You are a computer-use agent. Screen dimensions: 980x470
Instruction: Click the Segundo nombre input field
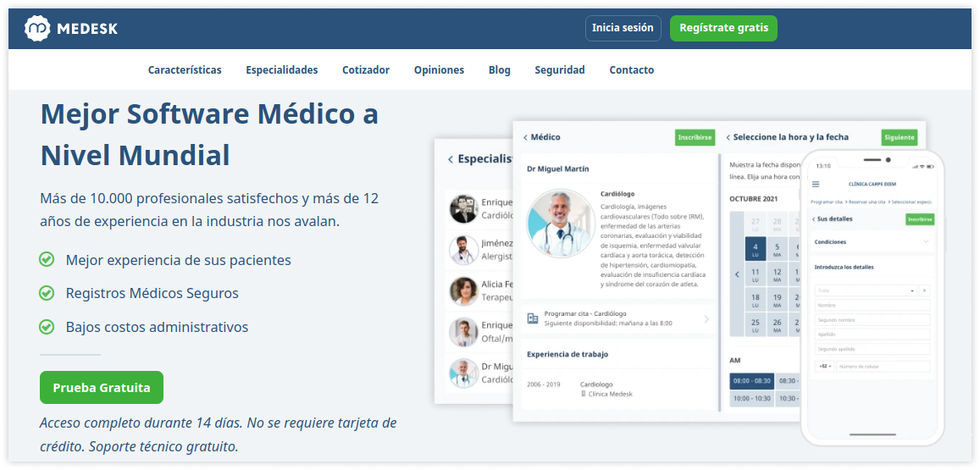point(872,320)
